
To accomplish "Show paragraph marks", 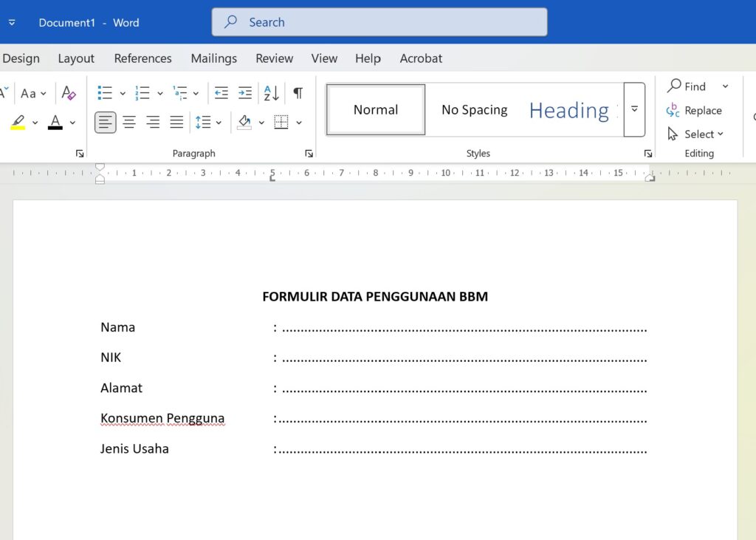I will [298, 92].
